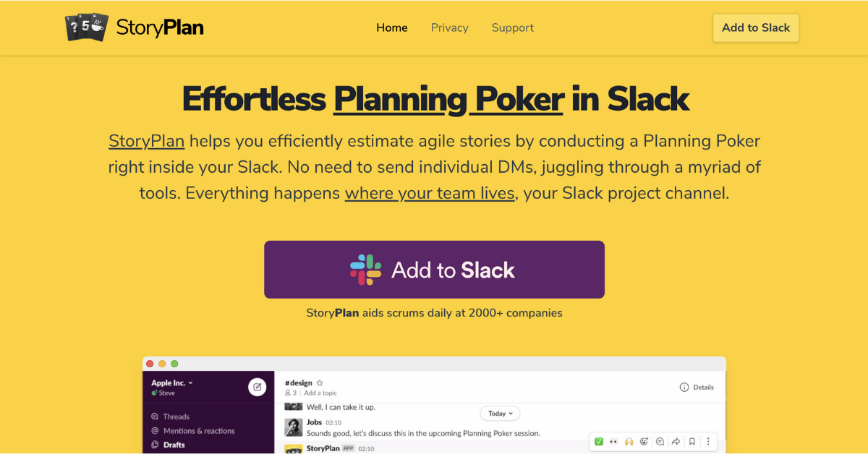Screen dimensions: 868x454
Task: Follow the Planning Poker heading link
Action: click(447, 99)
